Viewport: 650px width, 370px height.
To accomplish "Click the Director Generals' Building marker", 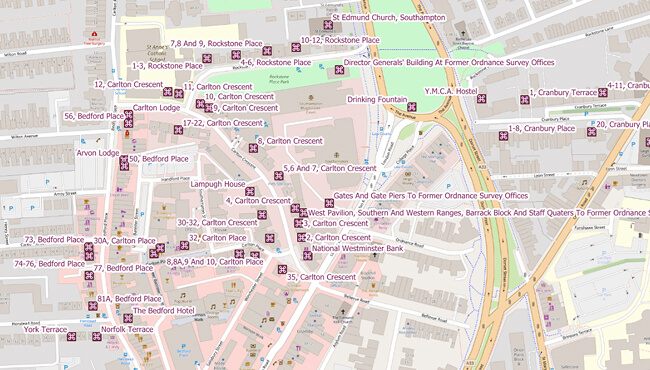I will [x=340, y=70].
